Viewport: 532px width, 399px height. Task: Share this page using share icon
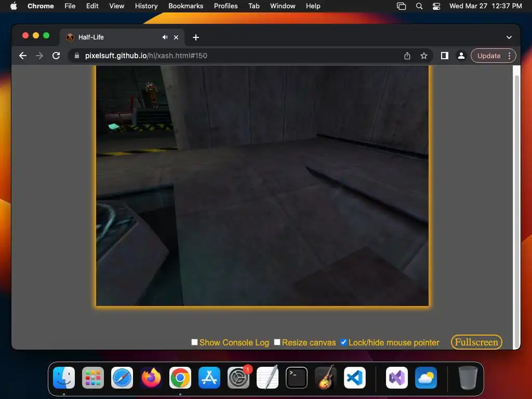(x=407, y=56)
